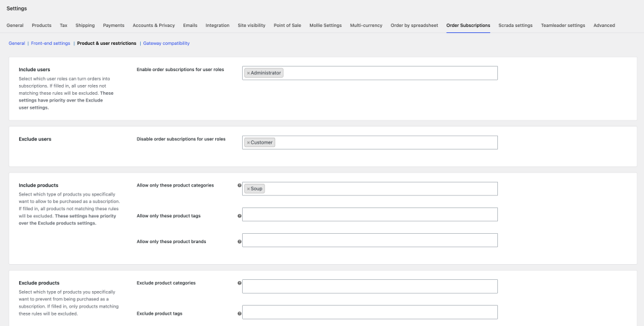Go to the Integration tab
Viewport: 644px width, 326px height.
coord(217,26)
